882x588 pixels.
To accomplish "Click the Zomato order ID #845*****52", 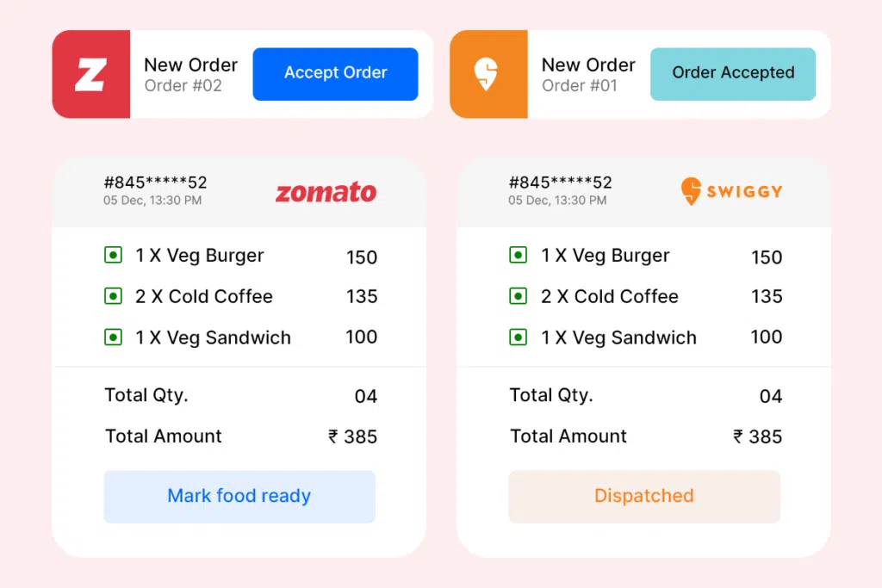I will click(x=155, y=183).
